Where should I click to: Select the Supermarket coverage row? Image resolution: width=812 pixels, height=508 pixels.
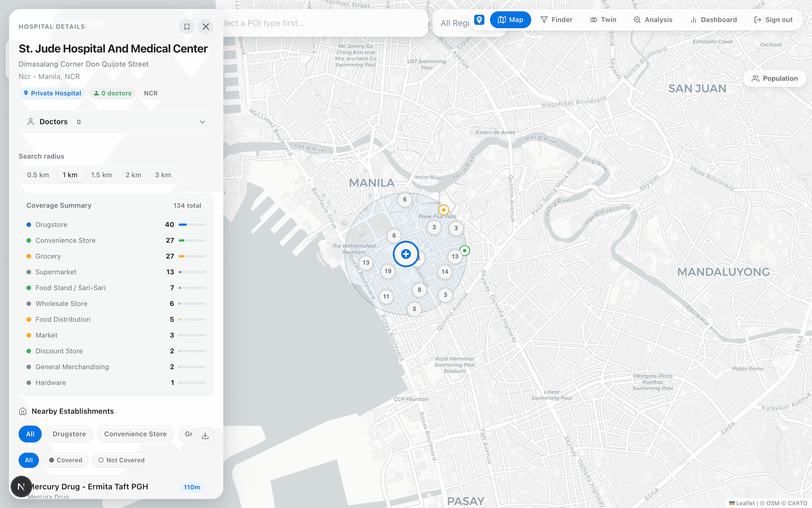(x=116, y=272)
